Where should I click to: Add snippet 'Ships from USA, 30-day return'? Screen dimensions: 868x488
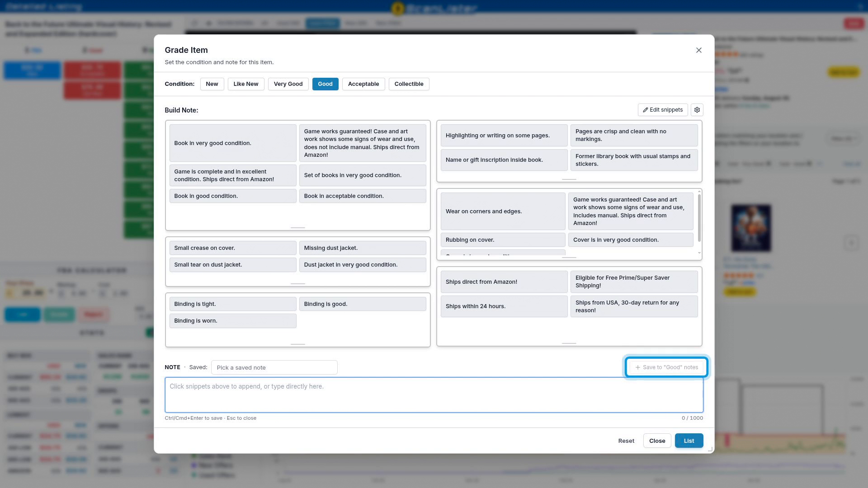point(634,306)
